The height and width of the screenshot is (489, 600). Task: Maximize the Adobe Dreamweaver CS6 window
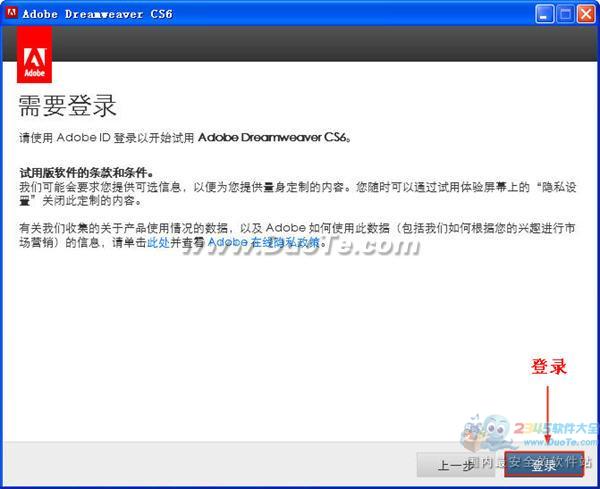565,15
